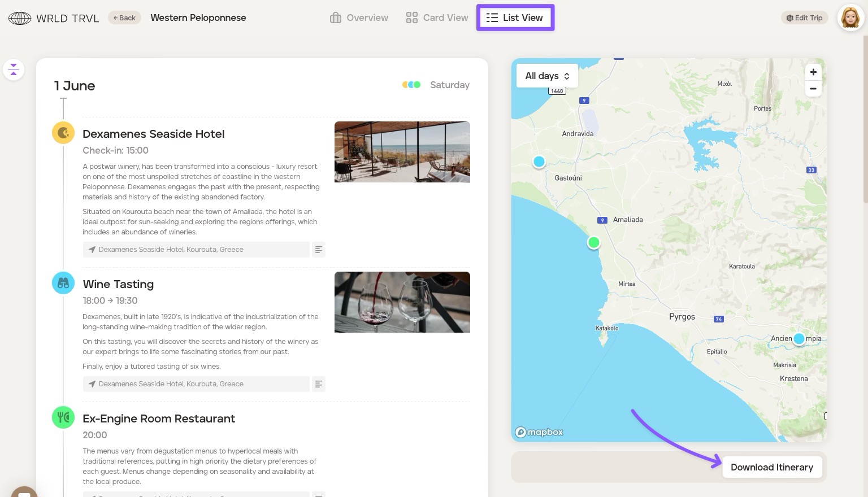Image resolution: width=868 pixels, height=497 pixels.
Task: Click the collapse days icon on left
Action: 14,70
